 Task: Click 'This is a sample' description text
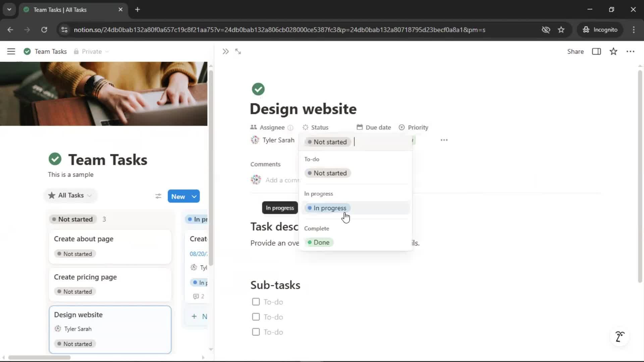click(x=71, y=174)
